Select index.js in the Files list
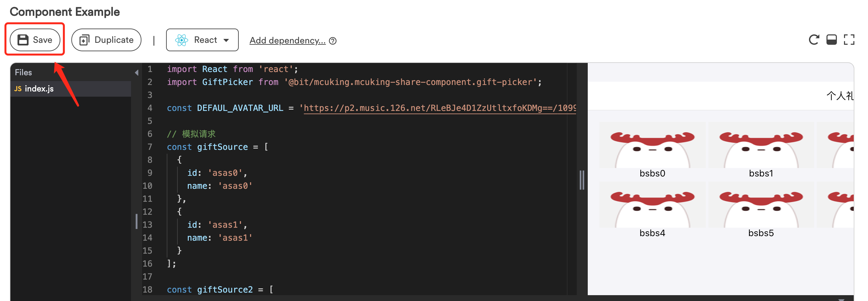This screenshot has height=301, width=868. 39,89
